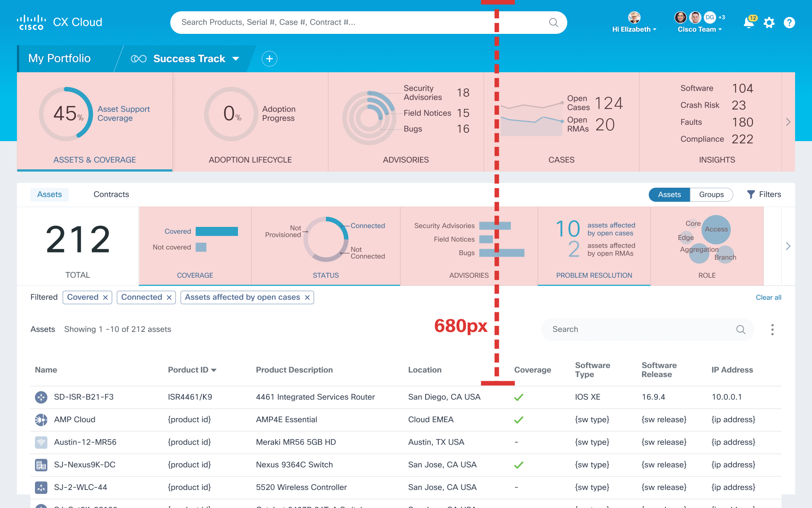
Task: Click the Open Cases 124 value
Action: pyautogui.click(x=609, y=103)
